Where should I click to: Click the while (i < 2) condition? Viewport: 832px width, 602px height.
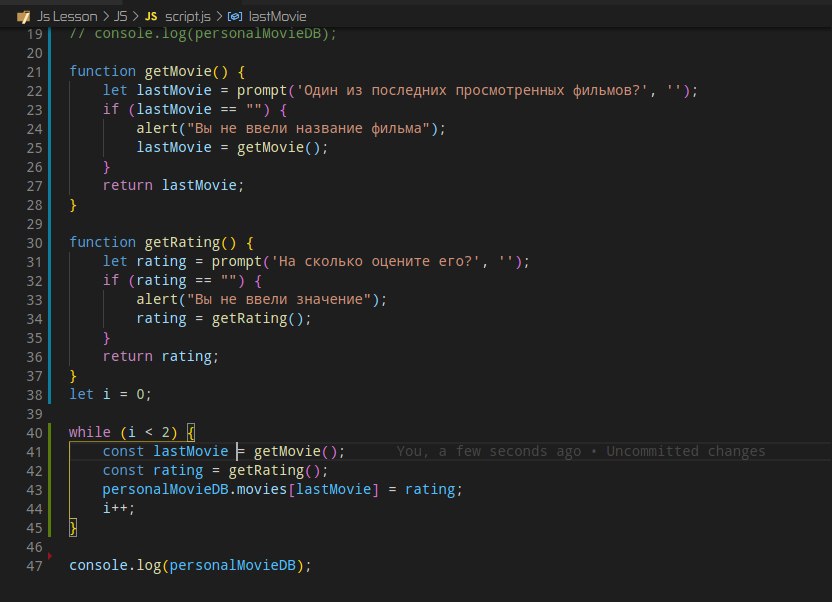point(149,433)
